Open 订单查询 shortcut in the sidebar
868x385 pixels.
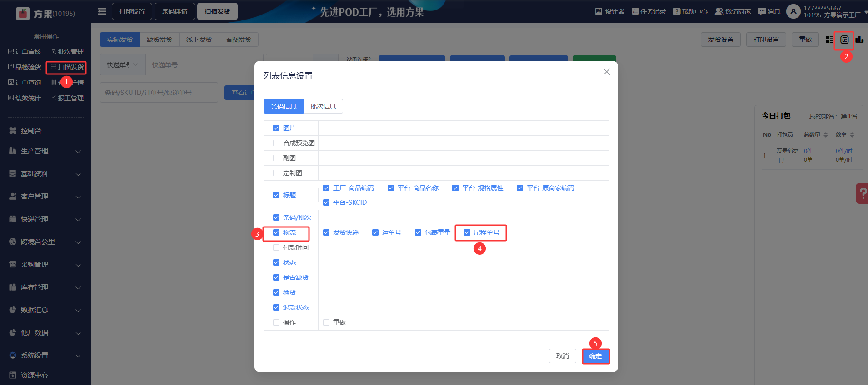pyautogui.click(x=25, y=83)
